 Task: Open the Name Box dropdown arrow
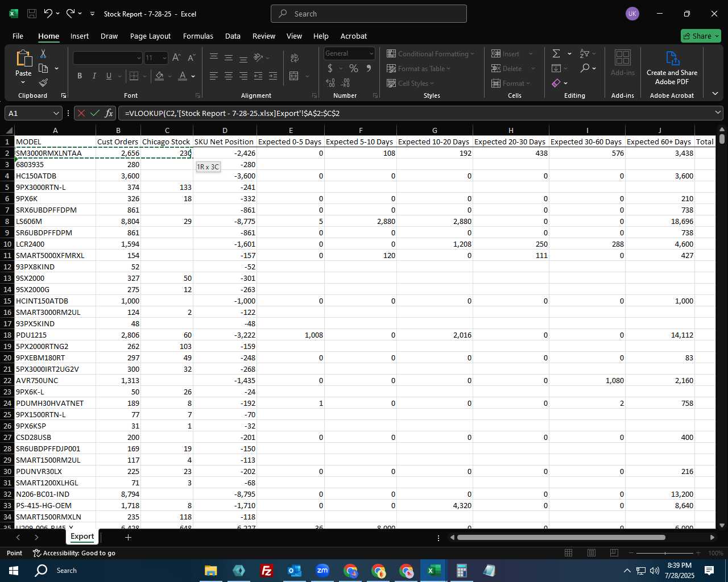click(x=56, y=113)
